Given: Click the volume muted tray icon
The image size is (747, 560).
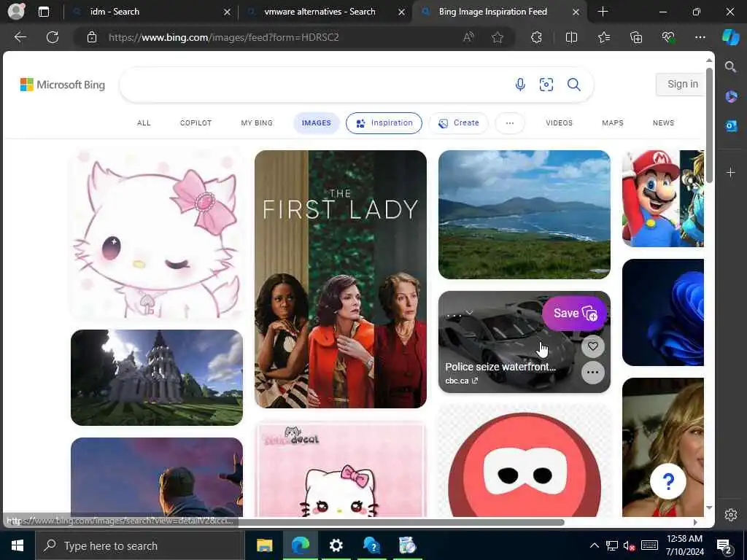Looking at the screenshot, I should pyautogui.click(x=629, y=545).
